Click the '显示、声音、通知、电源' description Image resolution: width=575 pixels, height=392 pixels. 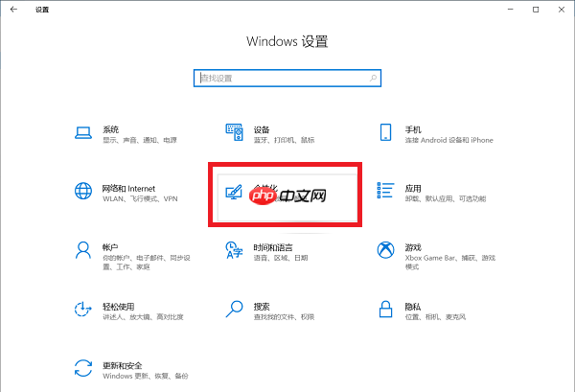click(x=140, y=140)
